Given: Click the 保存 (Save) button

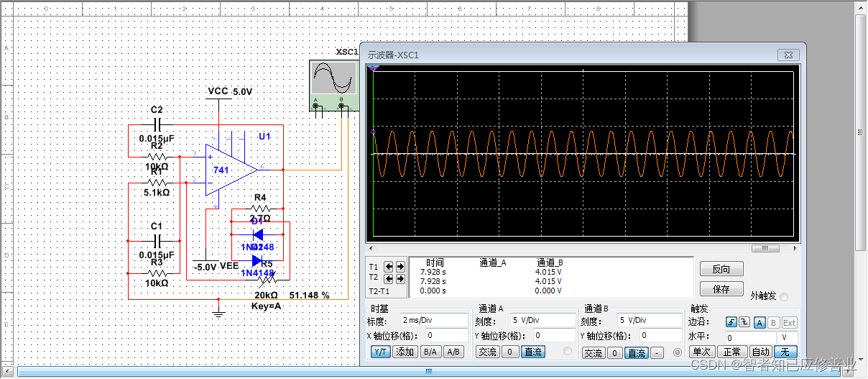Looking at the screenshot, I should pyautogui.click(x=721, y=288).
